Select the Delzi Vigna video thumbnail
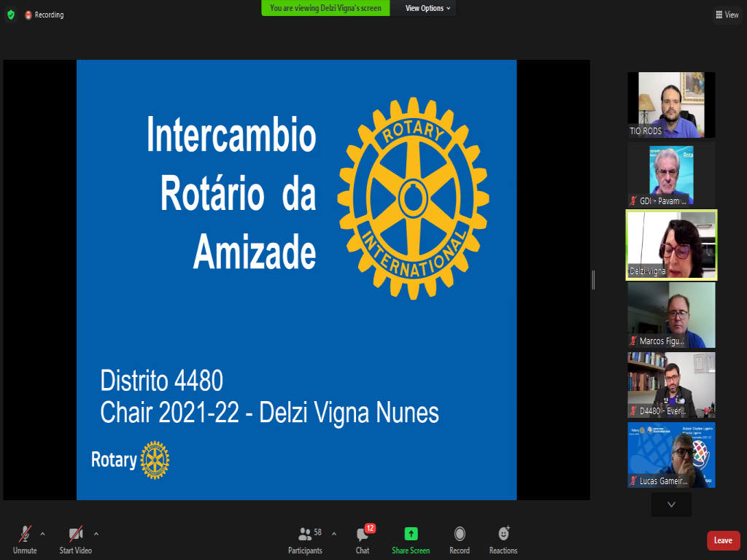 pyautogui.click(x=671, y=245)
